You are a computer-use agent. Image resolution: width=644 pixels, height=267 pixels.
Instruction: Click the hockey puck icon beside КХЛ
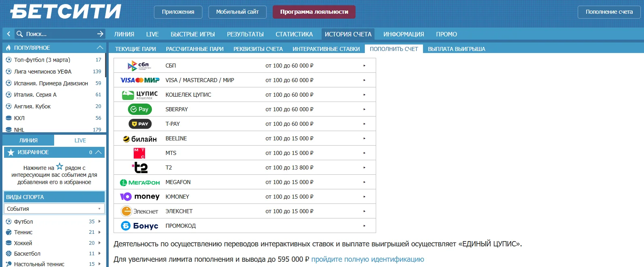click(8, 118)
